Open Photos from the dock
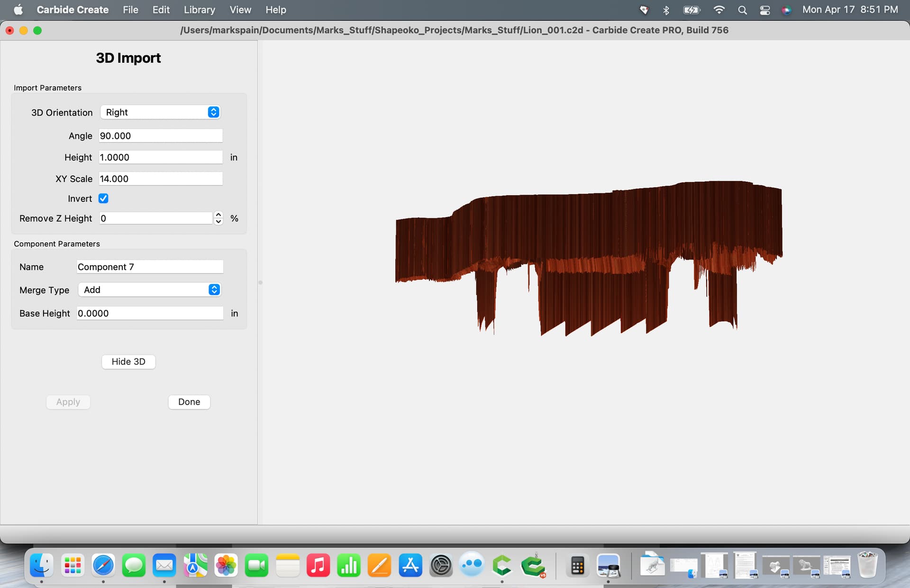Screen dimensions: 910x588 pos(226,565)
